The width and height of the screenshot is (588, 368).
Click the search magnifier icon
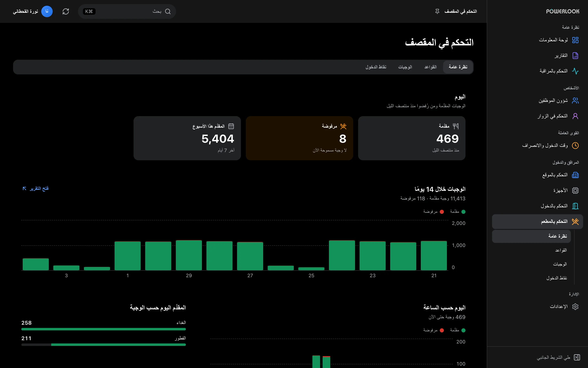point(168,11)
